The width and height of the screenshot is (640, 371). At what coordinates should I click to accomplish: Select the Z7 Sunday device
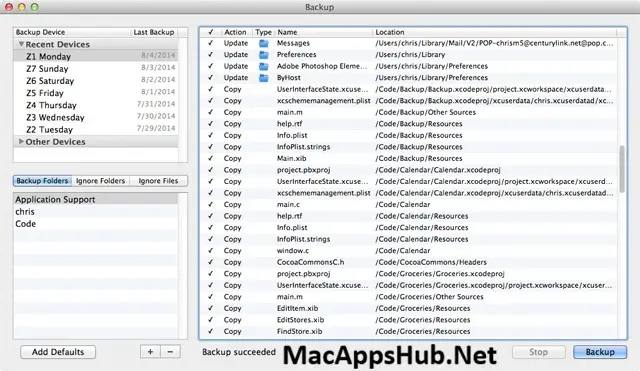(96, 69)
